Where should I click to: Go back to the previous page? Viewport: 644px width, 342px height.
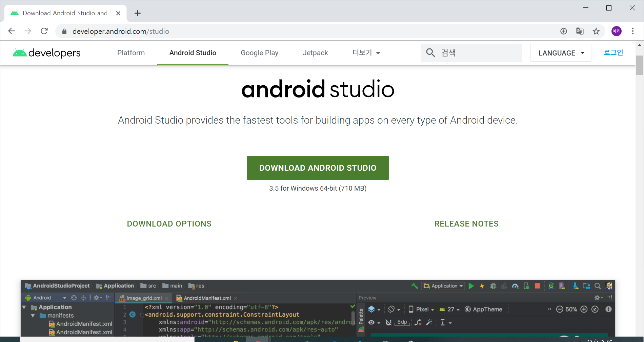click(x=12, y=31)
